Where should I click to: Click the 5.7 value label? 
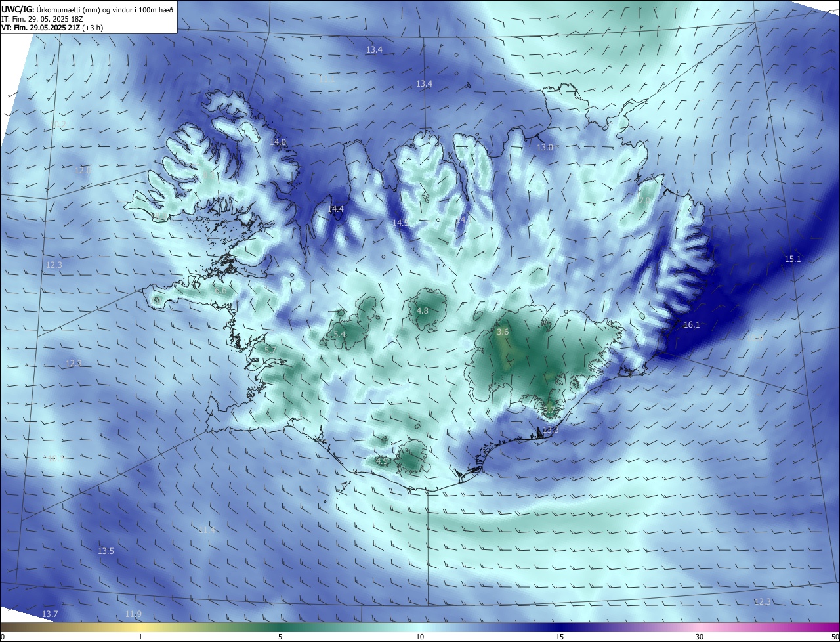point(270,350)
